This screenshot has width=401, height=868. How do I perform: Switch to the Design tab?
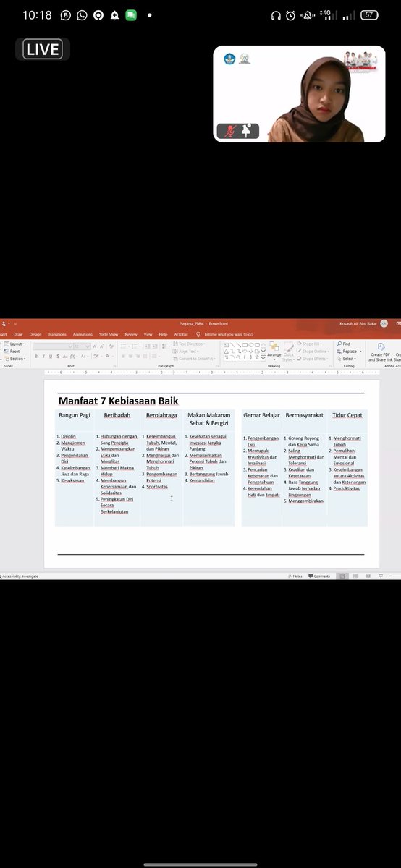pyautogui.click(x=35, y=334)
